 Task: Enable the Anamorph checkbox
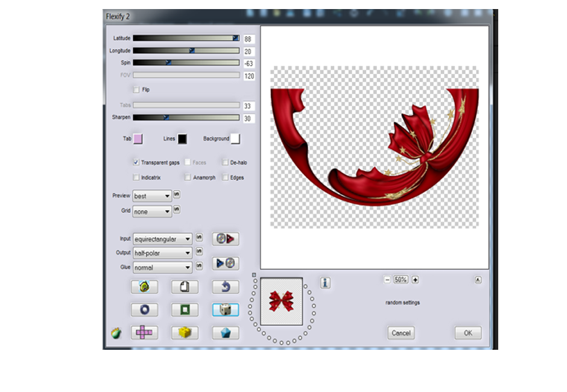(x=188, y=177)
